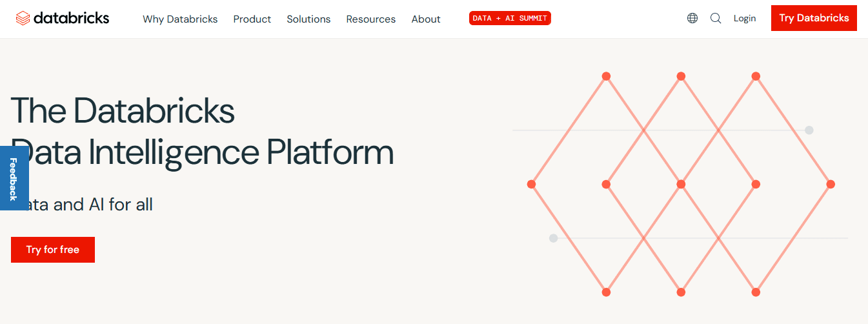Open the language globe selector

point(692,18)
